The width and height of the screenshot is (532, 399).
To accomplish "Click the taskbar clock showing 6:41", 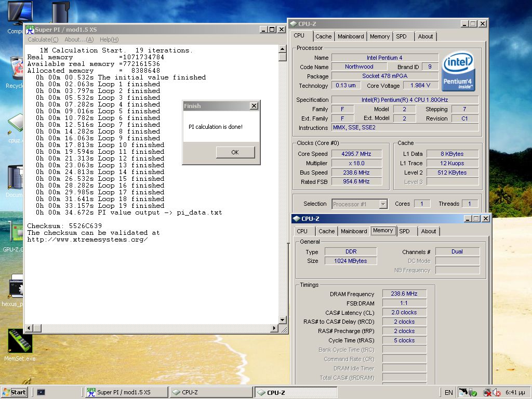I will tap(515, 393).
